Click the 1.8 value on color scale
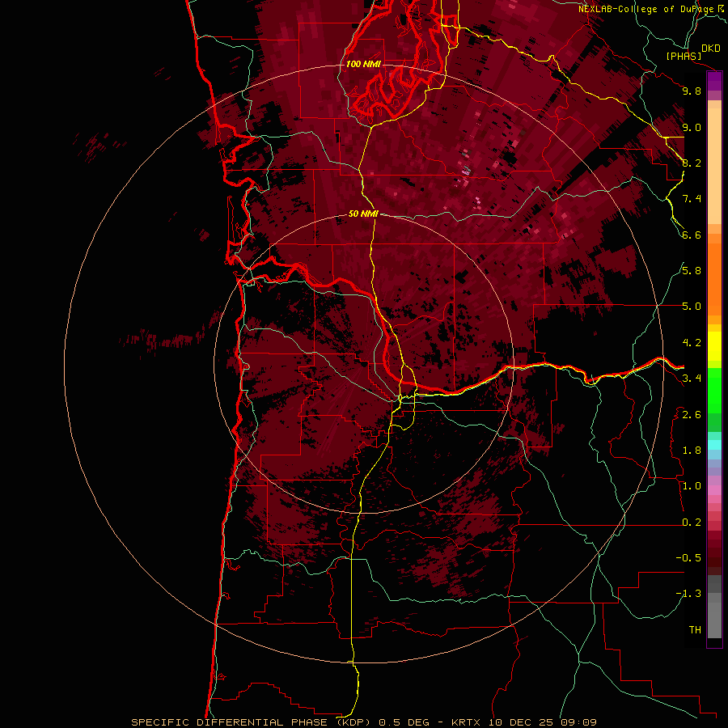728x728 pixels. [x=692, y=451]
